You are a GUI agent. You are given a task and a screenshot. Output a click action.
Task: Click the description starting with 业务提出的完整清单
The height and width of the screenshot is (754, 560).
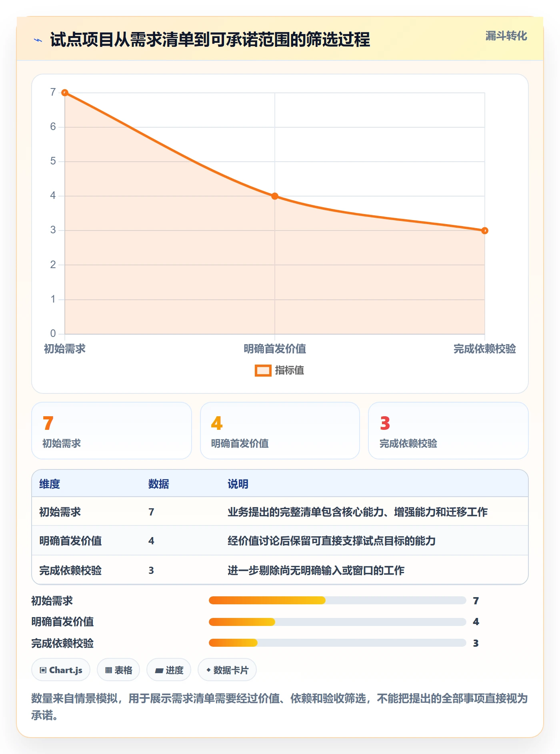(358, 512)
